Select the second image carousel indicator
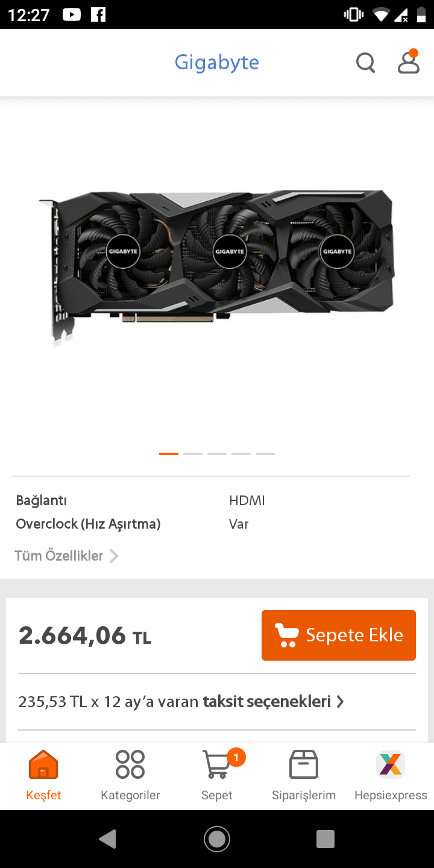The width and height of the screenshot is (434, 868). [x=193, y=453]
